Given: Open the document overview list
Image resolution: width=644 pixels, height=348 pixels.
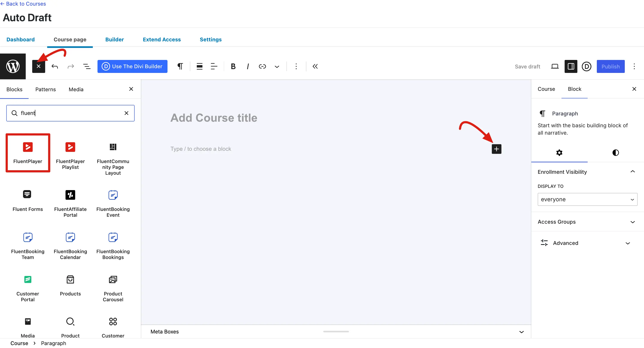Looking at the screenshot, I should coord(87,66).
